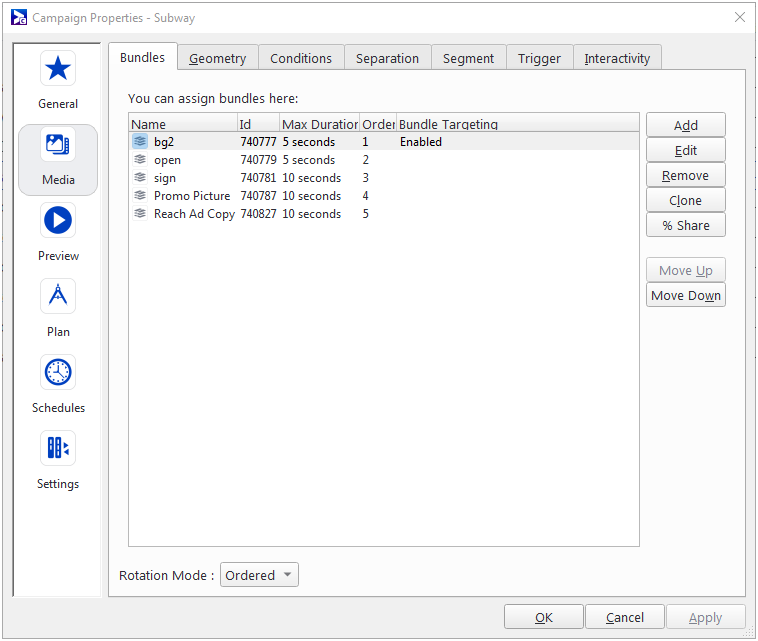Open the Schedules clock icon
758x641 pixels.
pyautogui.click(x=58, y=373)
